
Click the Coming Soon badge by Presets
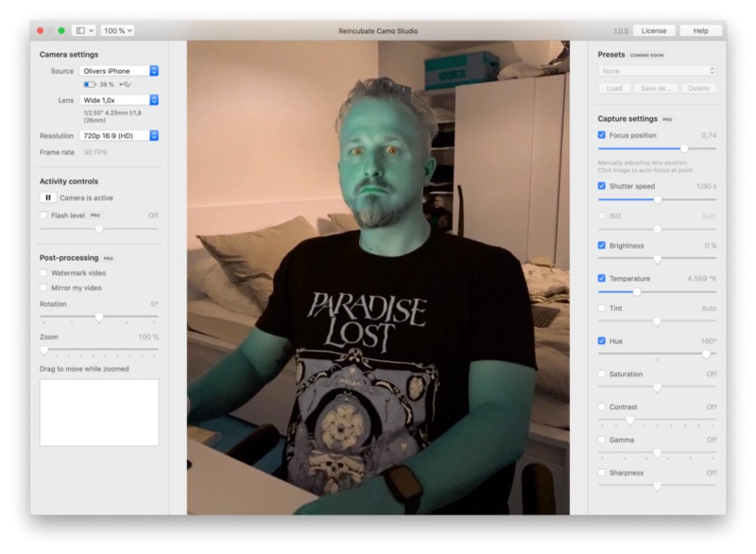[x=647, y=55]
